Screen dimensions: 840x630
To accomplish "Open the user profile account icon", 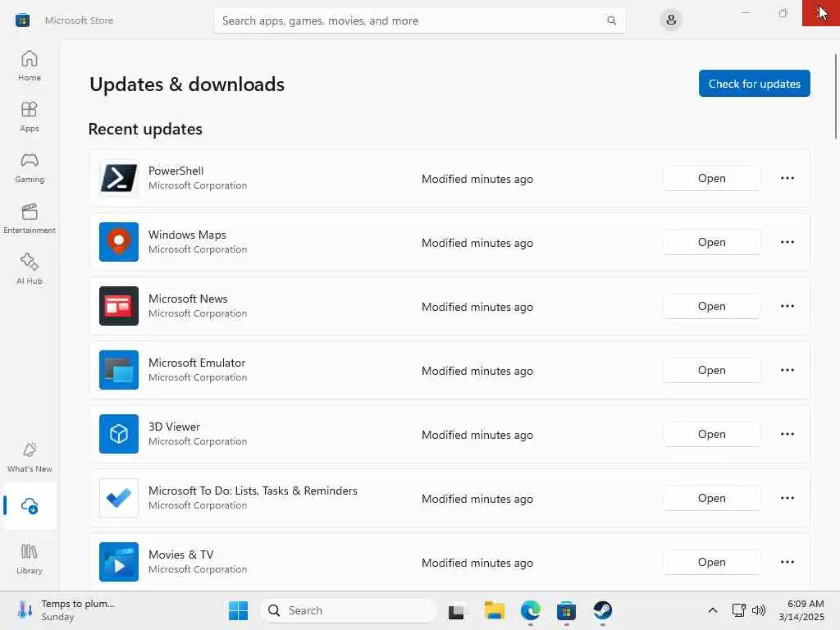I will coord(671,21).
